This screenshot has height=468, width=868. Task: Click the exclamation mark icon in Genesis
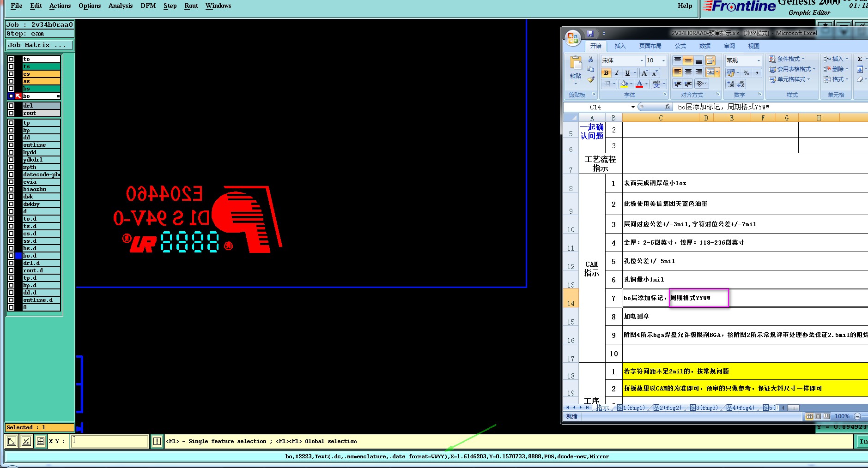tap(157, 441)
